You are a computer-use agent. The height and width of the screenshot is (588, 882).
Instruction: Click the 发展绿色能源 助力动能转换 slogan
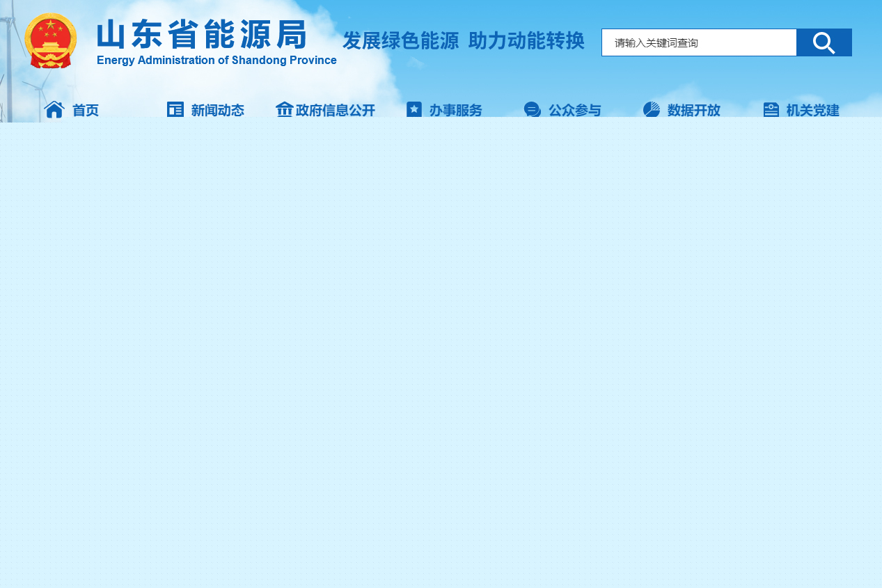tap(464, 41)
